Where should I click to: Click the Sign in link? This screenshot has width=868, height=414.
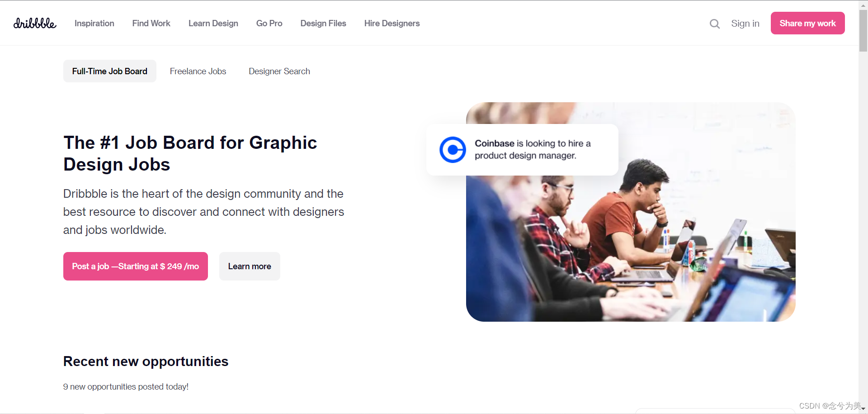pos(745,24)
